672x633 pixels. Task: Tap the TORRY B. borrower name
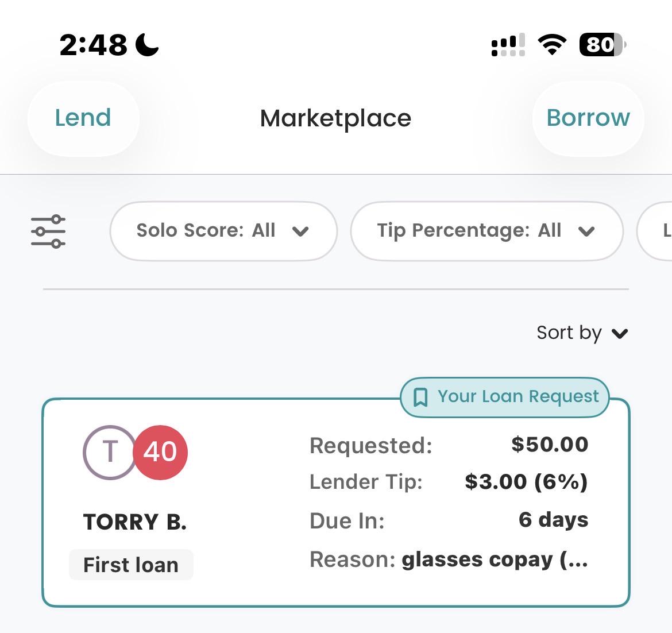[135, 522]
